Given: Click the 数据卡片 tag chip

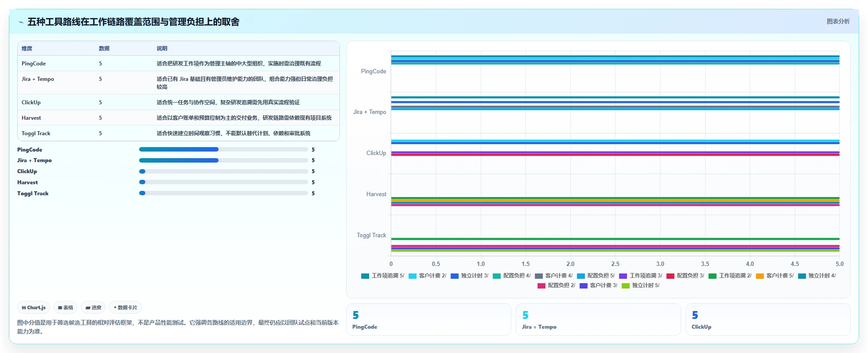Looking at the screenshot, I should 125,307.
